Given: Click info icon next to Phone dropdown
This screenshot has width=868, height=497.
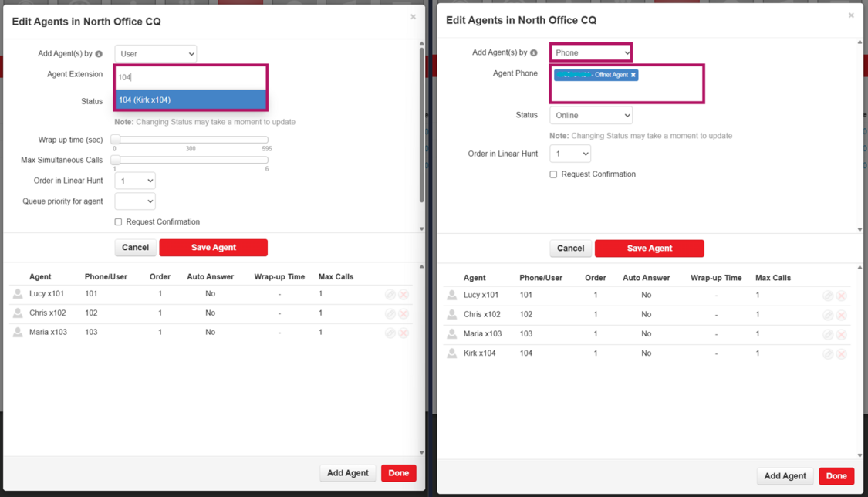Looking at the screenshot, I should tap(533, 53).
